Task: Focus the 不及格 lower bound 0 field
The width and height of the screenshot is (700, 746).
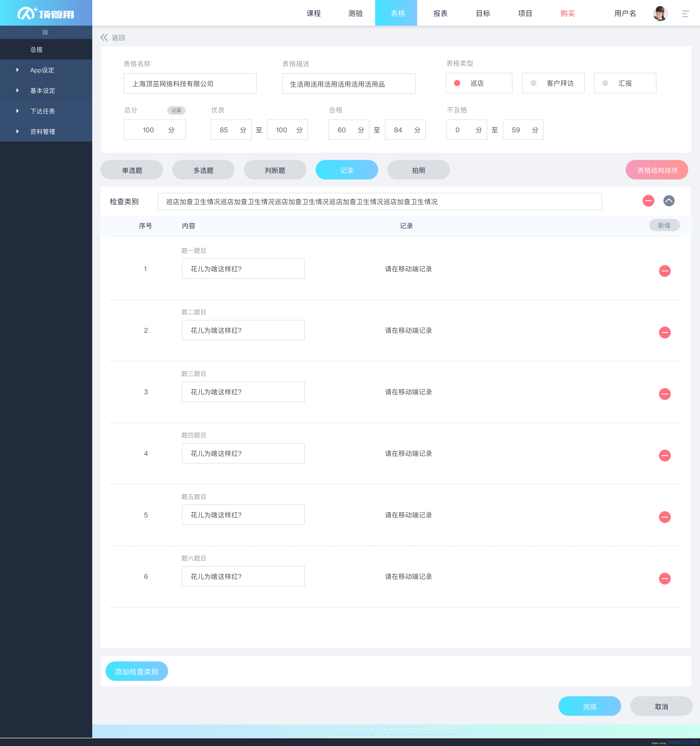Action: pyautogui.click(x=467, y=129)
